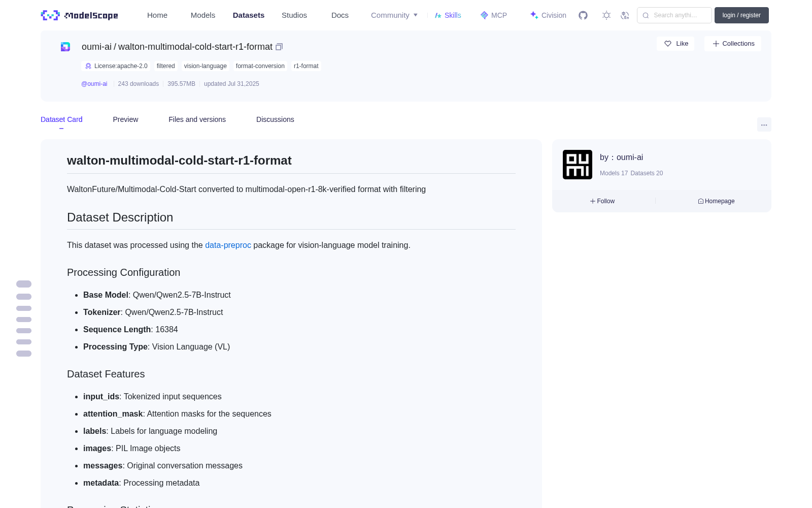Click the oumi-ai organization logo
The width and height of the screenshot is (812, 508).
(x=578, y=165)
